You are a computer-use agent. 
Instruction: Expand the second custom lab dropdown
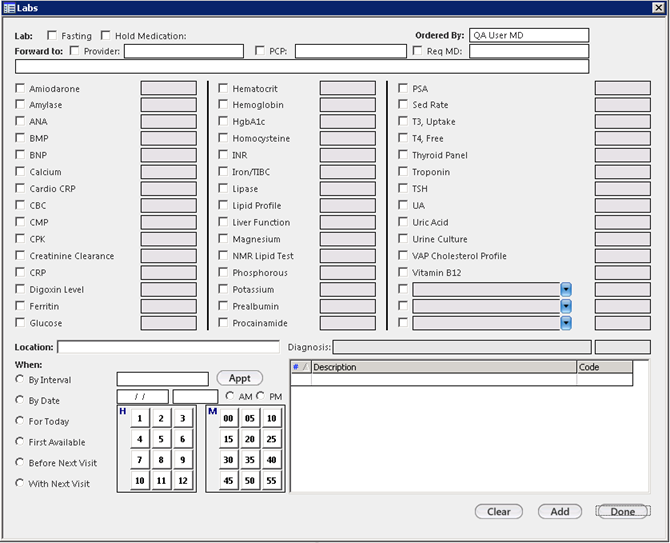coord(565,307)
